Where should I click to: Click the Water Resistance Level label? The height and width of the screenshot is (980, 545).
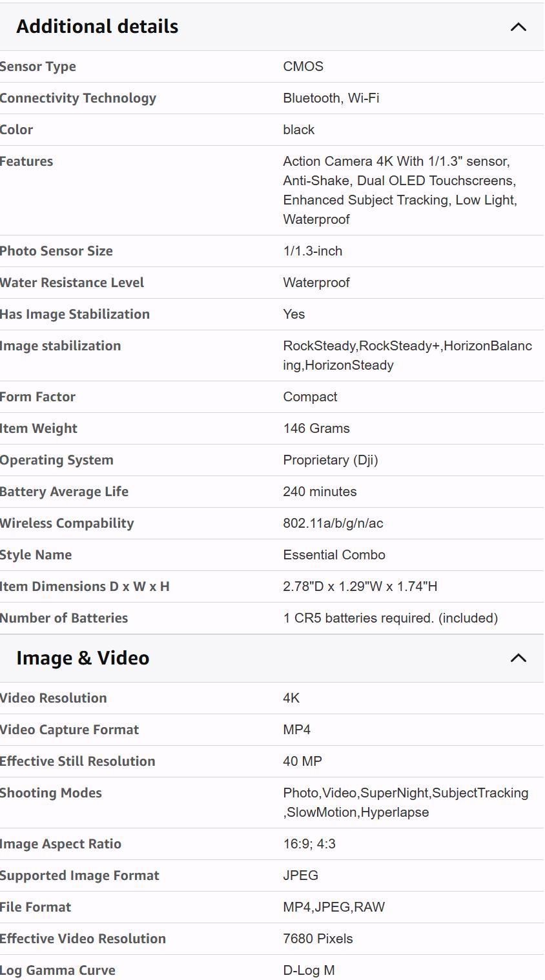tap(72, 283)
